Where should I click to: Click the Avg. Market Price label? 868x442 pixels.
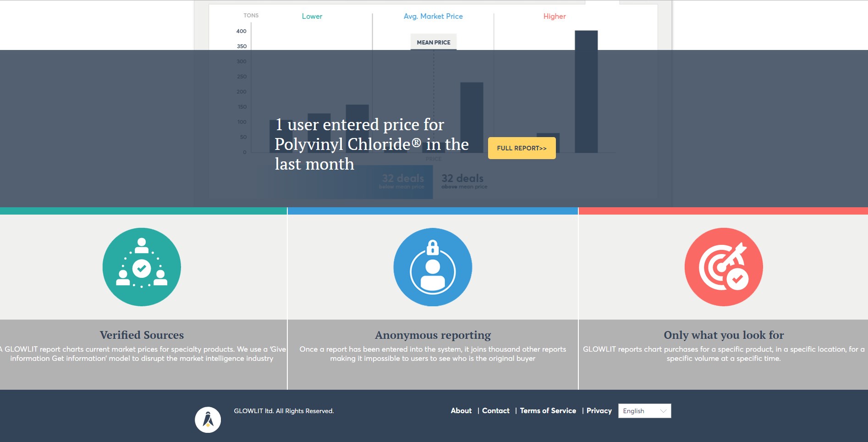pyautogui.click(x=433, y=17)
